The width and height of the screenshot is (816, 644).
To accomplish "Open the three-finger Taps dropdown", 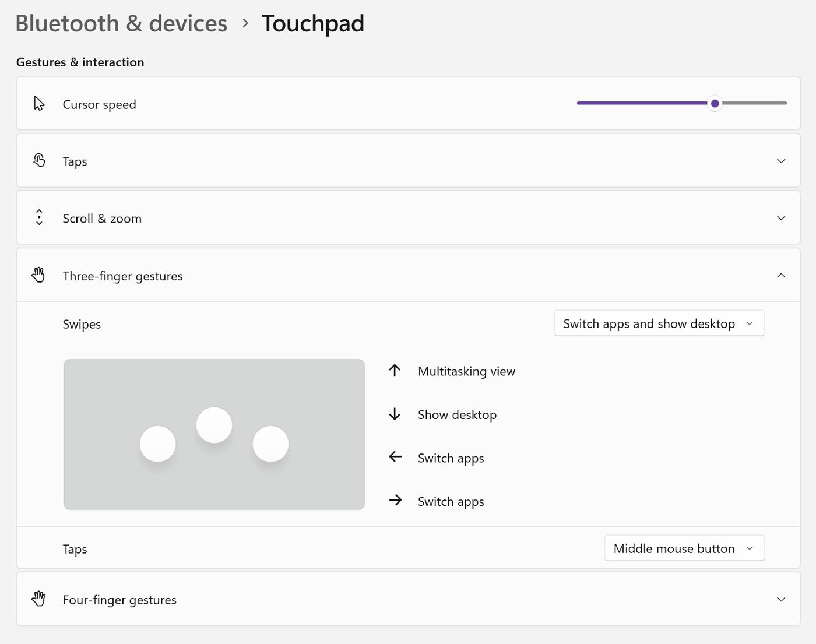I will [x=684, y=548].
